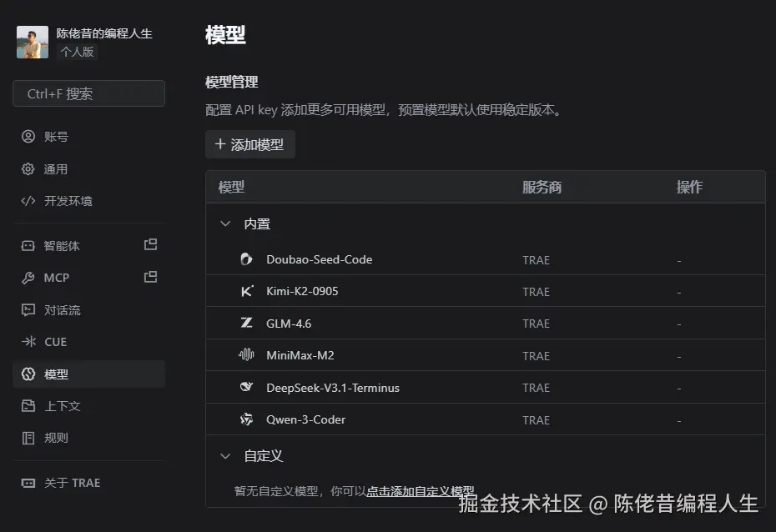Screen dimensions: 776x532
Task: Click the user avatar picture
Action: [x=33, y=42]
